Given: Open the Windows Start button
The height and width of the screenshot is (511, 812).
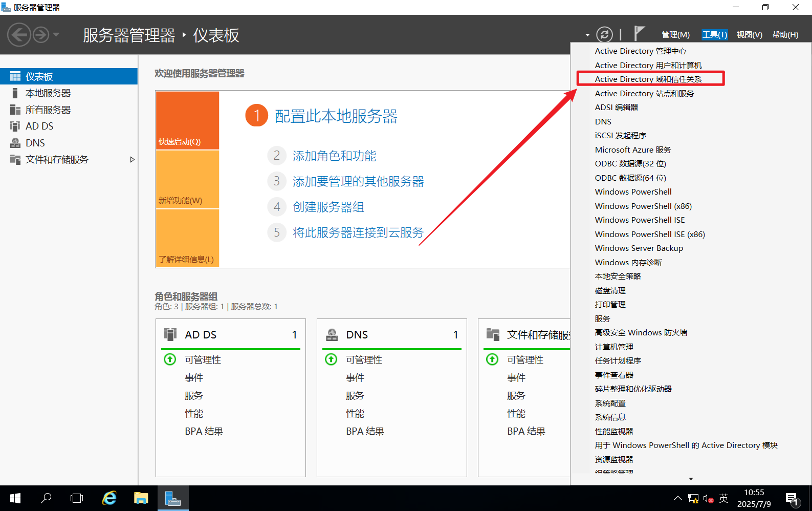Looking at the screenshot, I should coord(15,498).
